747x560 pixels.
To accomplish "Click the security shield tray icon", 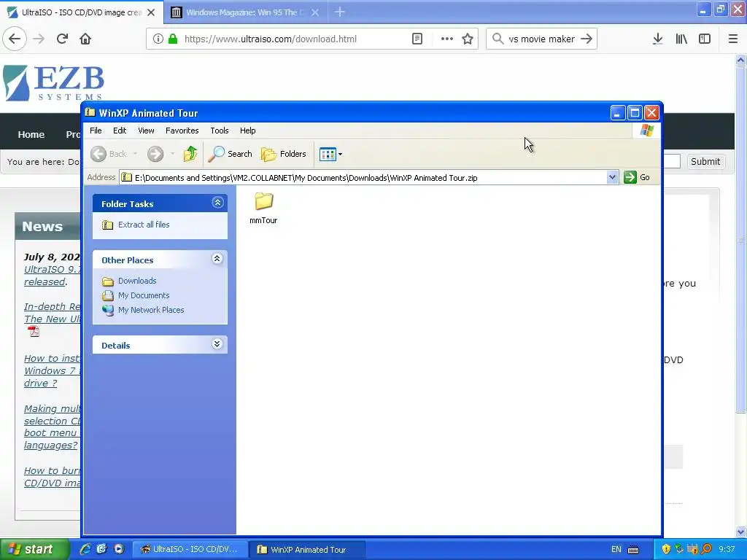I will click(665, 550).
